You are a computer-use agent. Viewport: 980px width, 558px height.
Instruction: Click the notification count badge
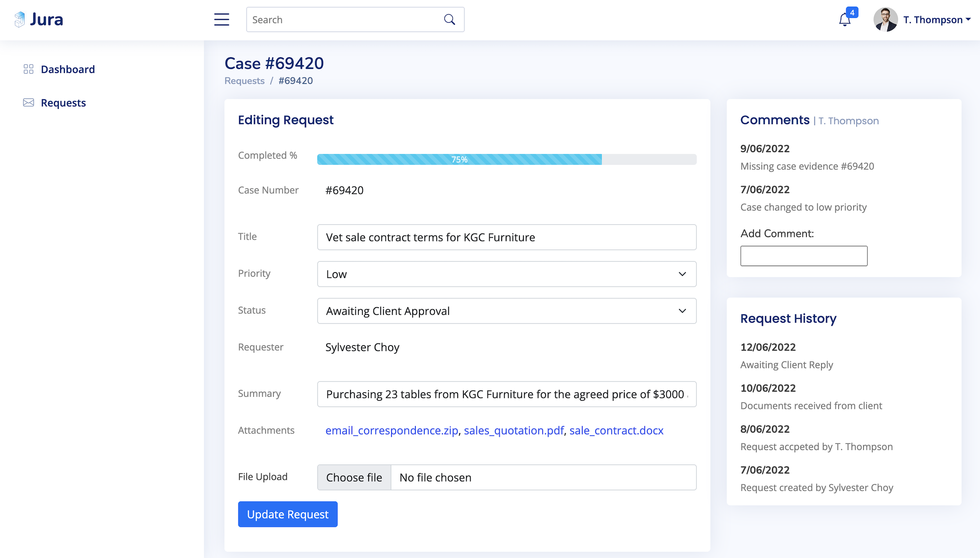[x=852, y=12]
